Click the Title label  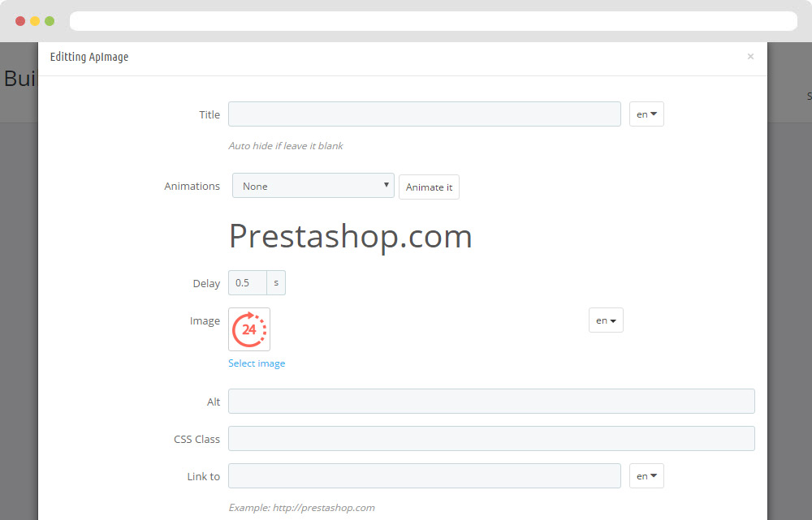click(209, 115)
